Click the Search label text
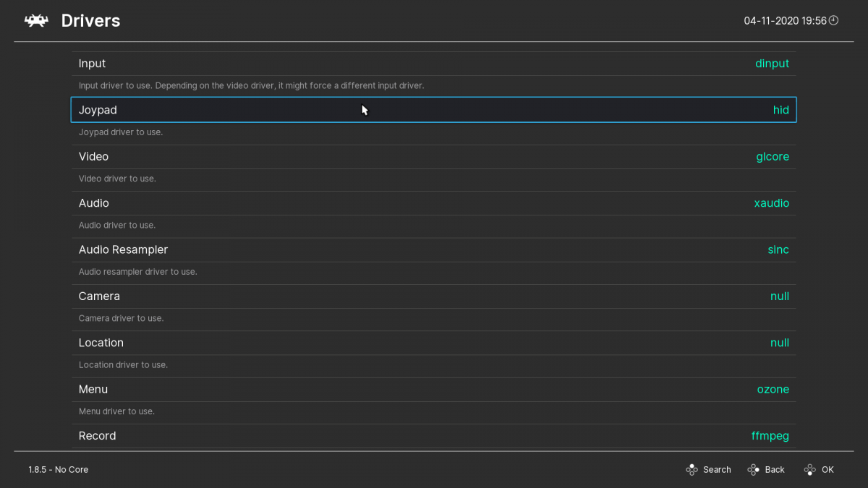Image resolution: width=868 pixels, height=488 pixels. click(717, 469)
